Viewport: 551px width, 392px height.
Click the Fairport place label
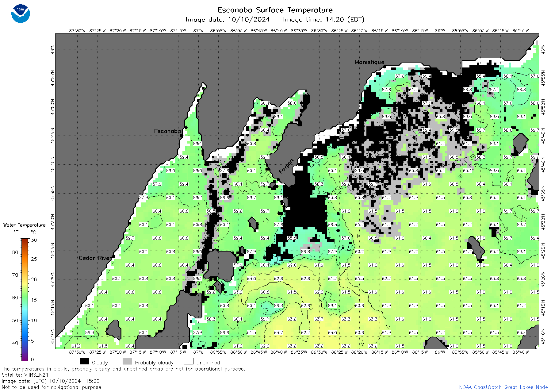tap(286, 166)
